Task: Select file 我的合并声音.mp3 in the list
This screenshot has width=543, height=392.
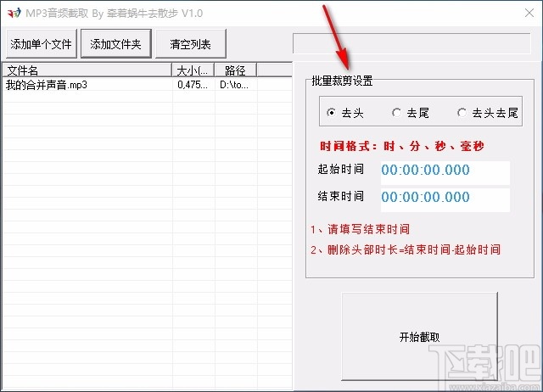Action: click(47, 85)
